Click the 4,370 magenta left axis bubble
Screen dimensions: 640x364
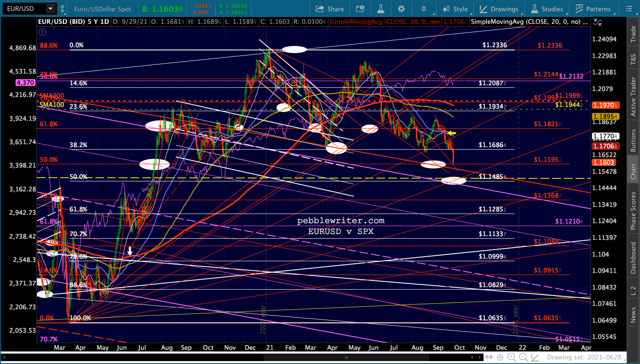point(25,83)
